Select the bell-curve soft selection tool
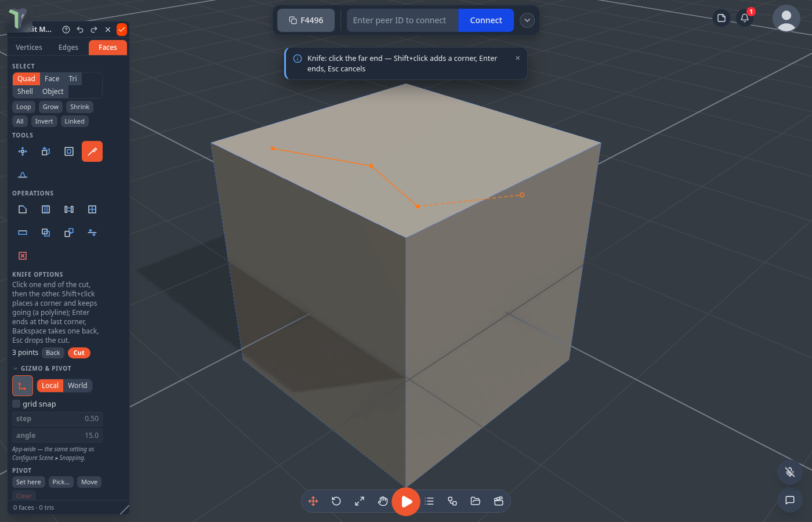 coord(23,175)
